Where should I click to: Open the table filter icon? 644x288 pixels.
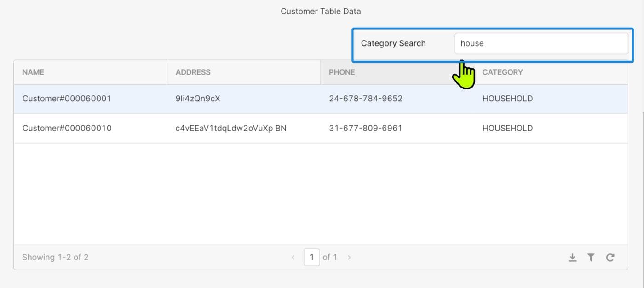[x=591, y=258]
